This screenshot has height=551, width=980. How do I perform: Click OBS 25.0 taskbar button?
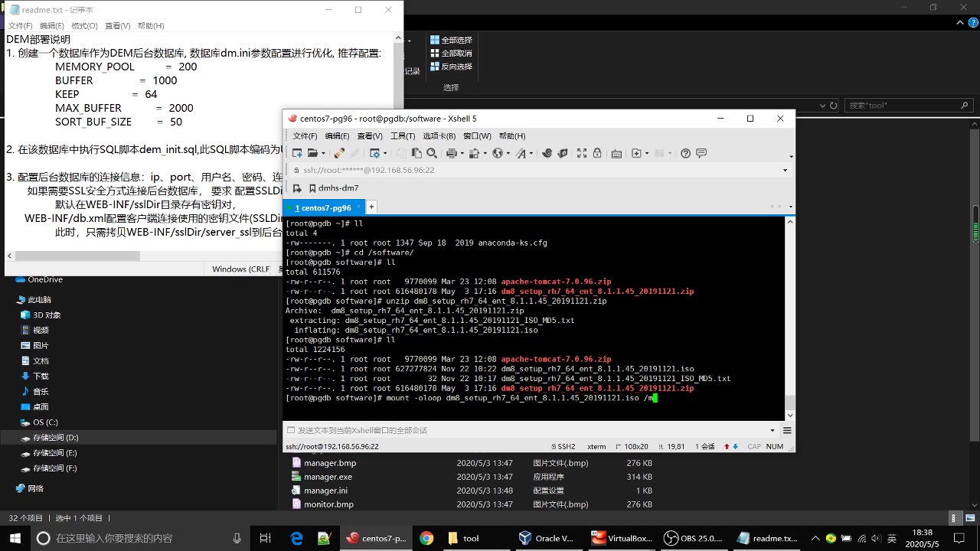[693, 538]
